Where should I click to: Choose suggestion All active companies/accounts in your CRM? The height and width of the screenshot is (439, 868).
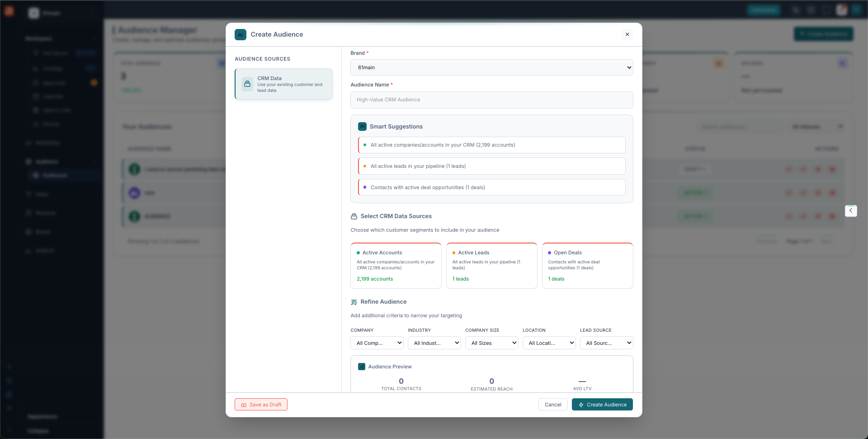(x=491, y=145)
